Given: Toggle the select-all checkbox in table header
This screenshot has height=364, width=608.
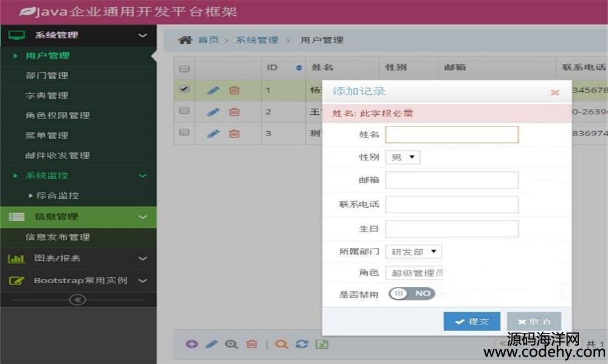Looking at the screenshot, I should [x=184, y=69].
